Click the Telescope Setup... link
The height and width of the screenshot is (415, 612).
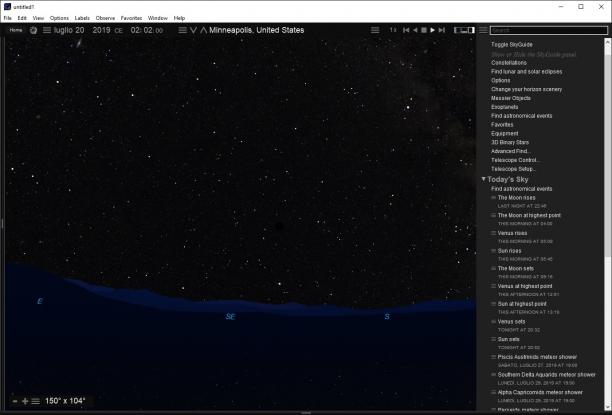[x=513, y=169]
